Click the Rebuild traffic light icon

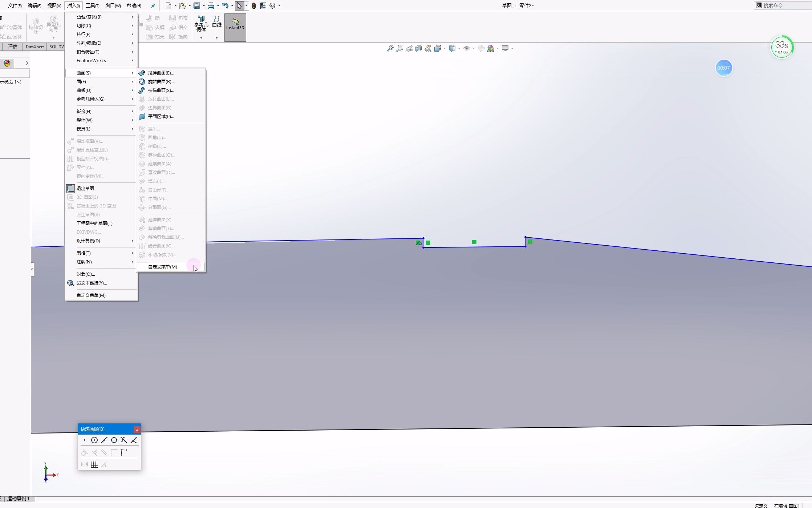point(253,6)
